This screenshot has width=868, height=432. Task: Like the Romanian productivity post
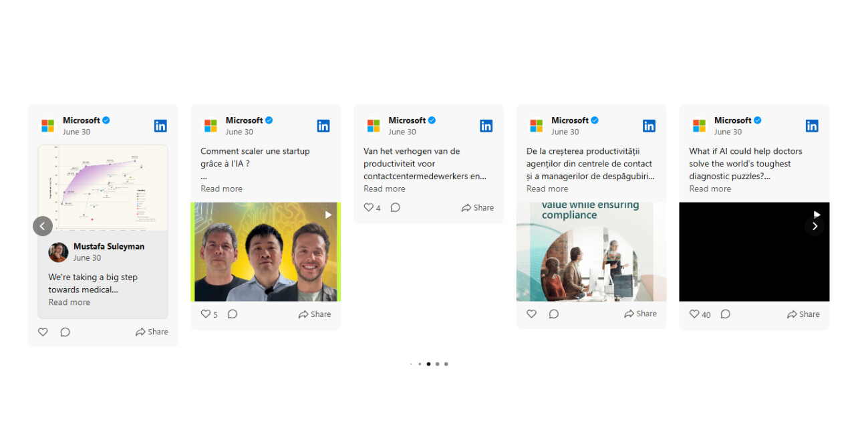point(531,314)
